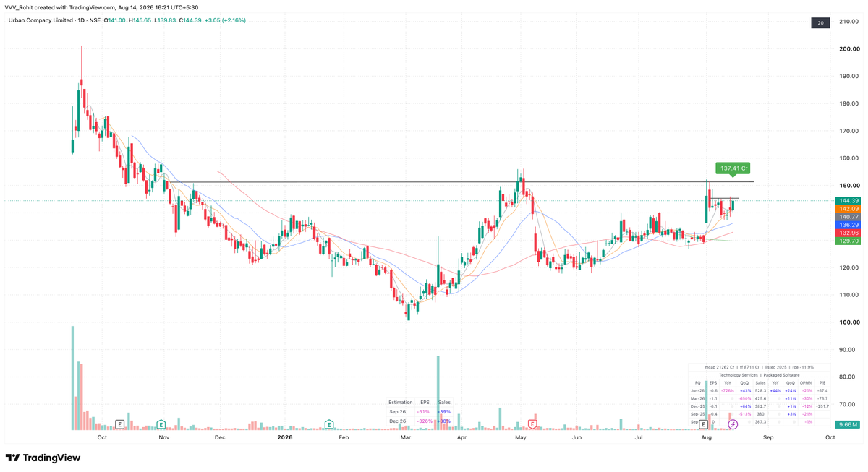Click the 'Technology Services' sector text
Viewport: 868px width, 472px height.
739,375
